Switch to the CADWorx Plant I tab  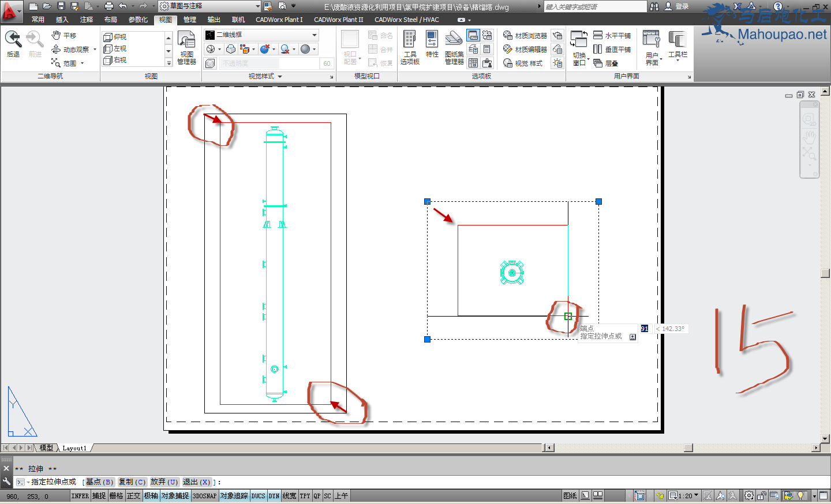tap(279, 20)
